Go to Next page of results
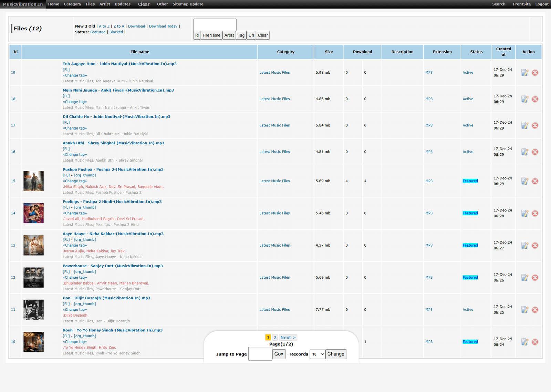The width and height of the screenshot is (551, 392). point(288,338)
